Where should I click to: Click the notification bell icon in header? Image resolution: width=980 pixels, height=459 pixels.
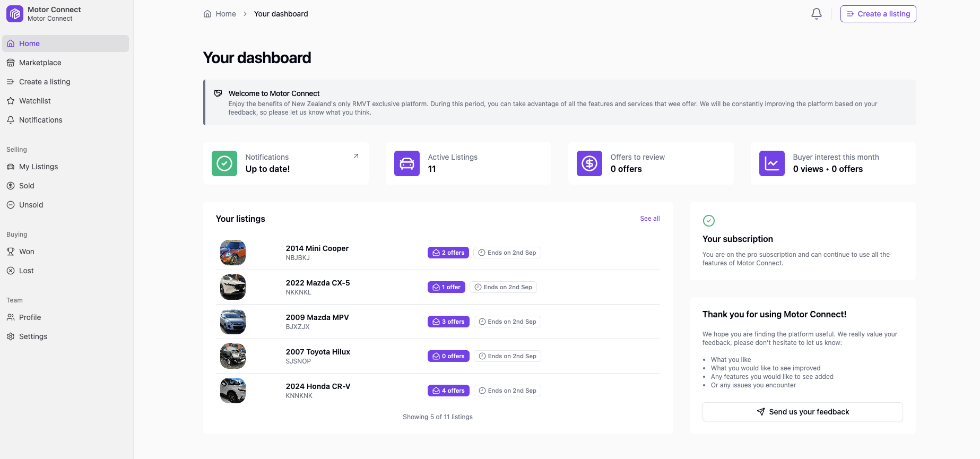click(817, 14)
